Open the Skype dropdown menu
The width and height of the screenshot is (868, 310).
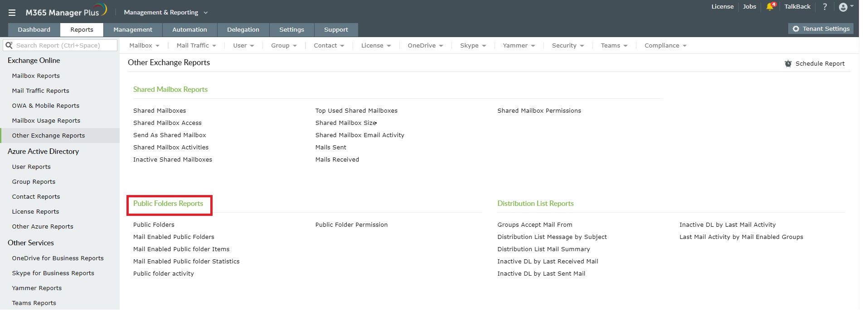click(473, 46)
